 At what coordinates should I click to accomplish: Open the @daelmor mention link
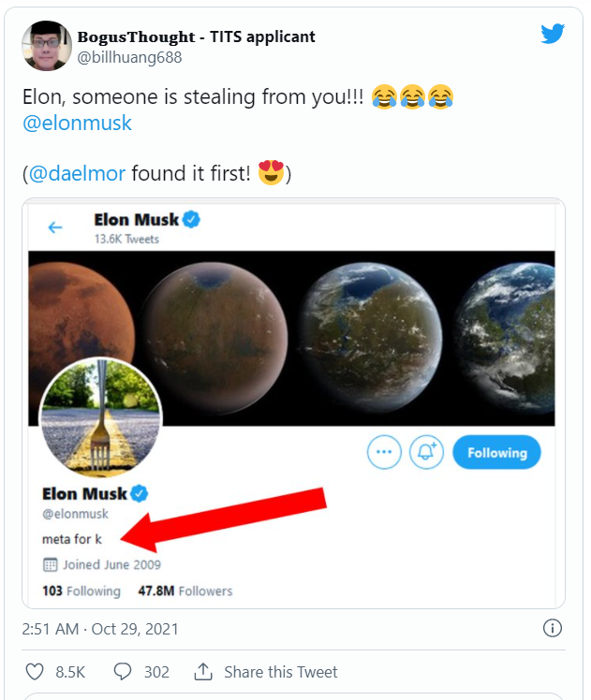point(78,173)
